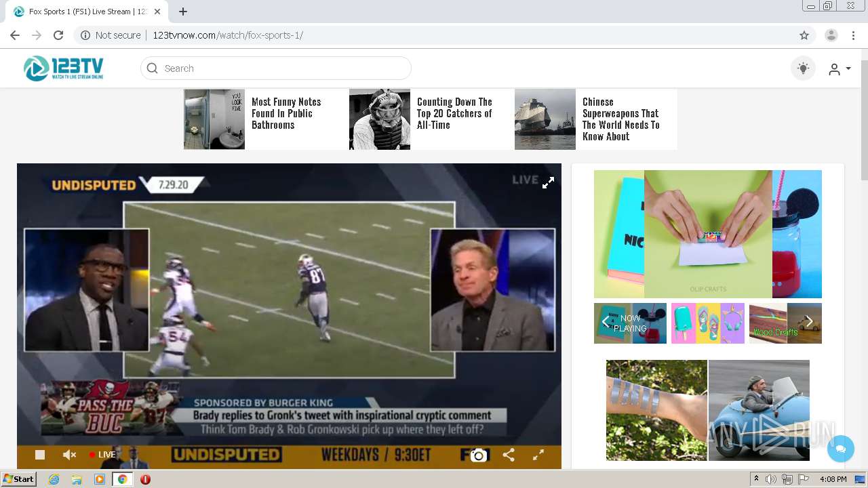
Task: Click the ship photo ad thumbnail
Action: pos(545,119)
